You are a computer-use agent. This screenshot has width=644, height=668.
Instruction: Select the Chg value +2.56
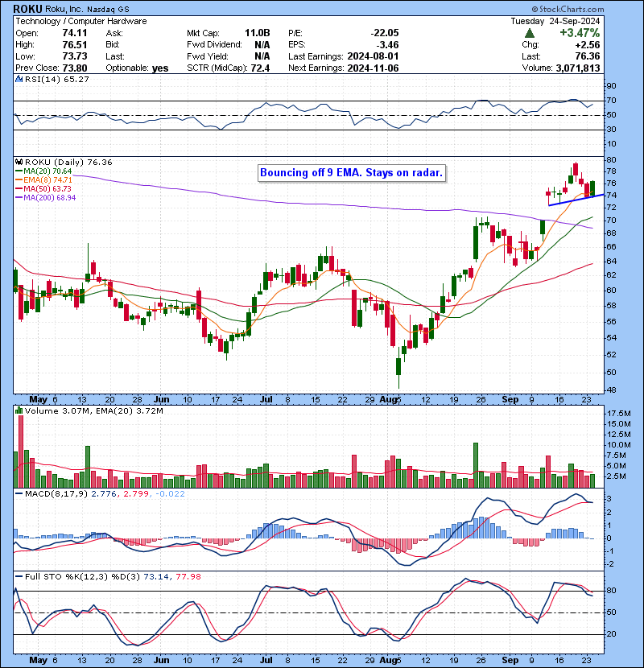coord(587,45)
